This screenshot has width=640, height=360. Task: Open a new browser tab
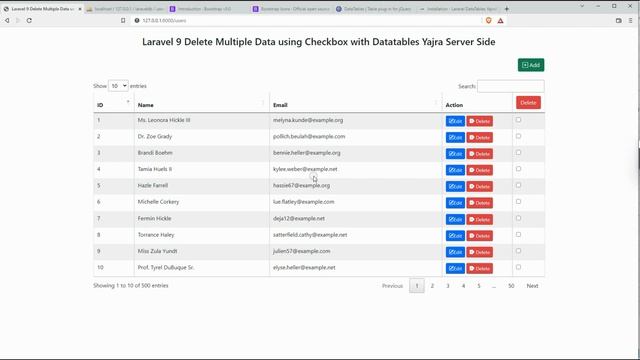pos(507,9)
